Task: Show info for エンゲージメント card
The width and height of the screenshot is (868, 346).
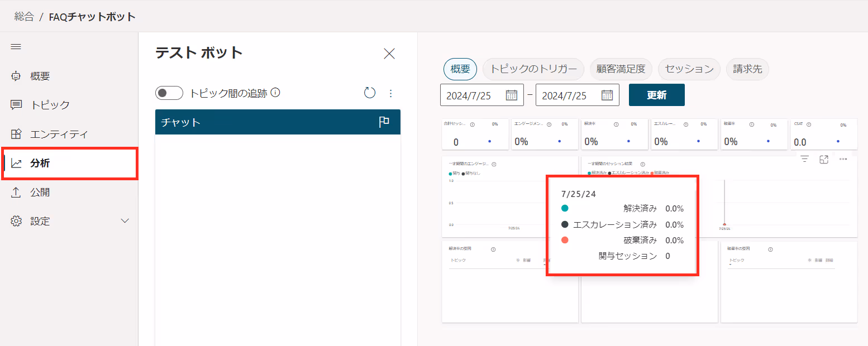Action: [549, 124]
